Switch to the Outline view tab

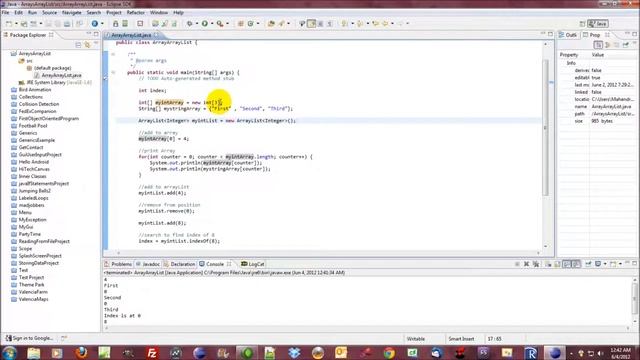[568, 35]
